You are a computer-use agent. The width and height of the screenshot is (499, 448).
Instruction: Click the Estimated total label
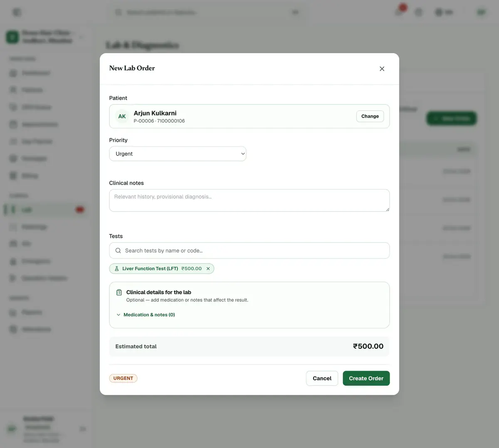136,346
